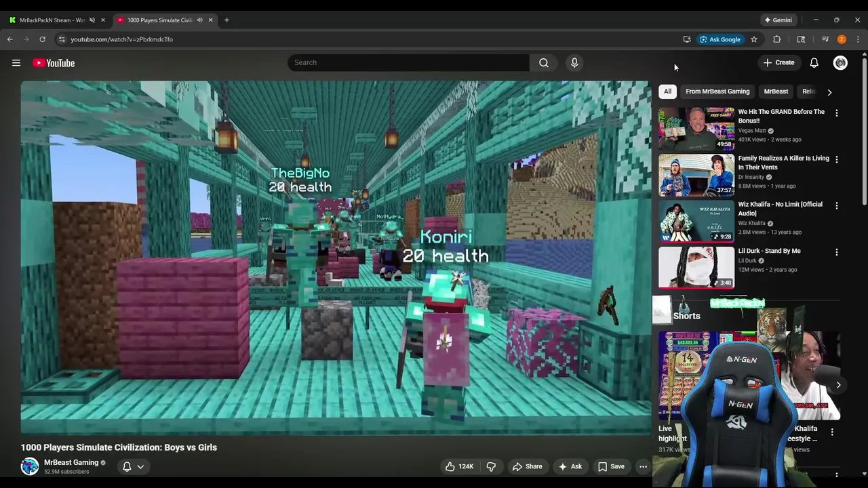Image resolution: width=868 pixels, height=488 pixels.
Task: Expand the notification preference dropdown chevron
Action: coord(140,466)
